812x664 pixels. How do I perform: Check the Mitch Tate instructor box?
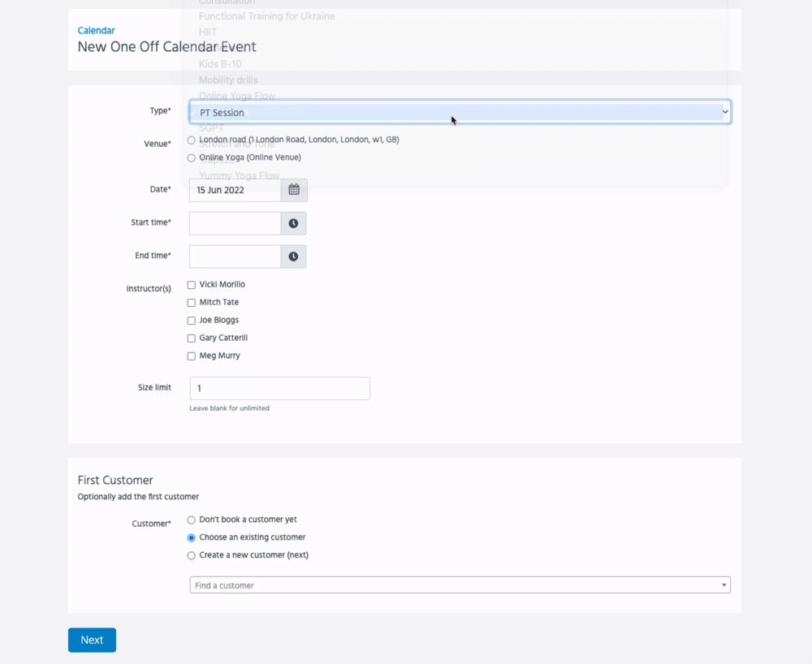192,303
